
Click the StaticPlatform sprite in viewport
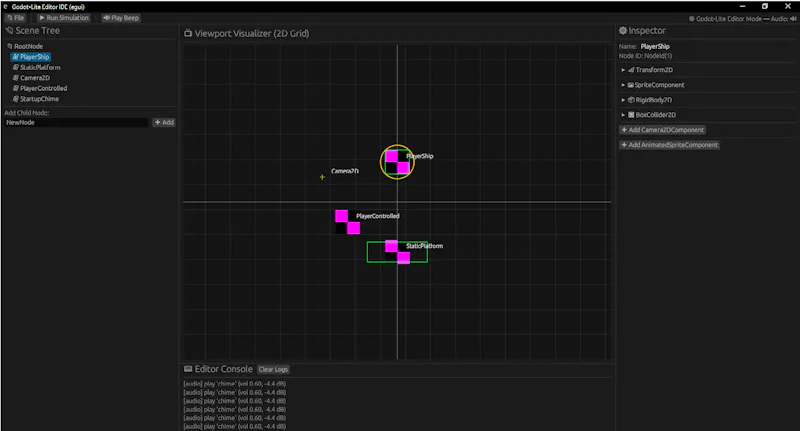[x=397, y=252]
